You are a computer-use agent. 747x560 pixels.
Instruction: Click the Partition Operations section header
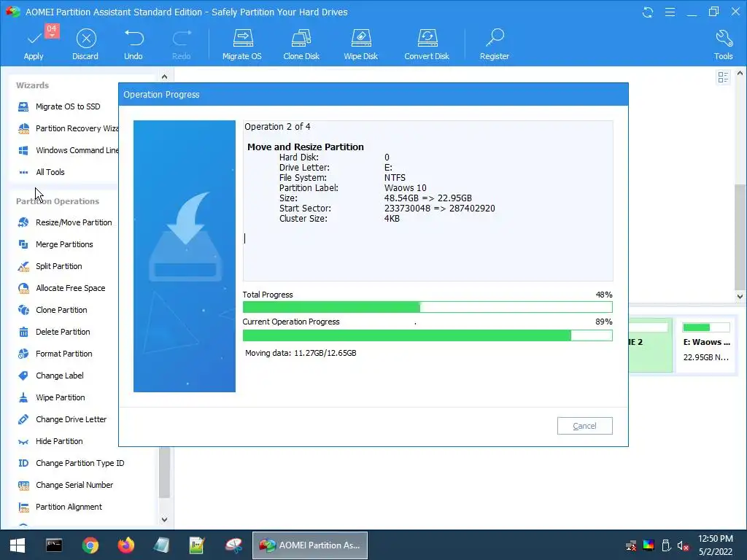click(58, 201)
